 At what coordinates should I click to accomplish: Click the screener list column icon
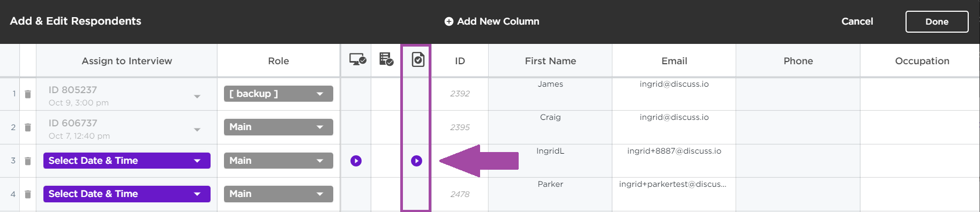click(386, 59)
